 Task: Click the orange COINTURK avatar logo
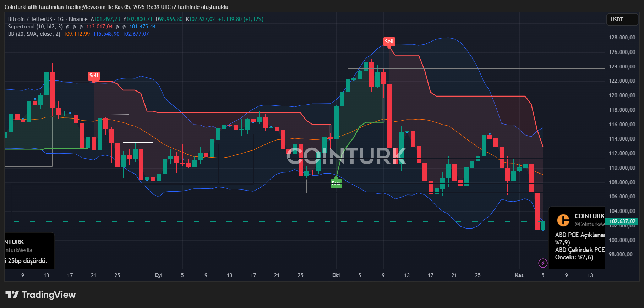563,220
